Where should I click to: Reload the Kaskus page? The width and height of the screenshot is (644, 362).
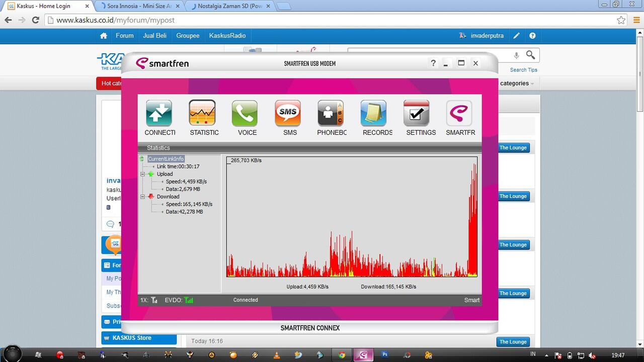click(x=35, y=20)
